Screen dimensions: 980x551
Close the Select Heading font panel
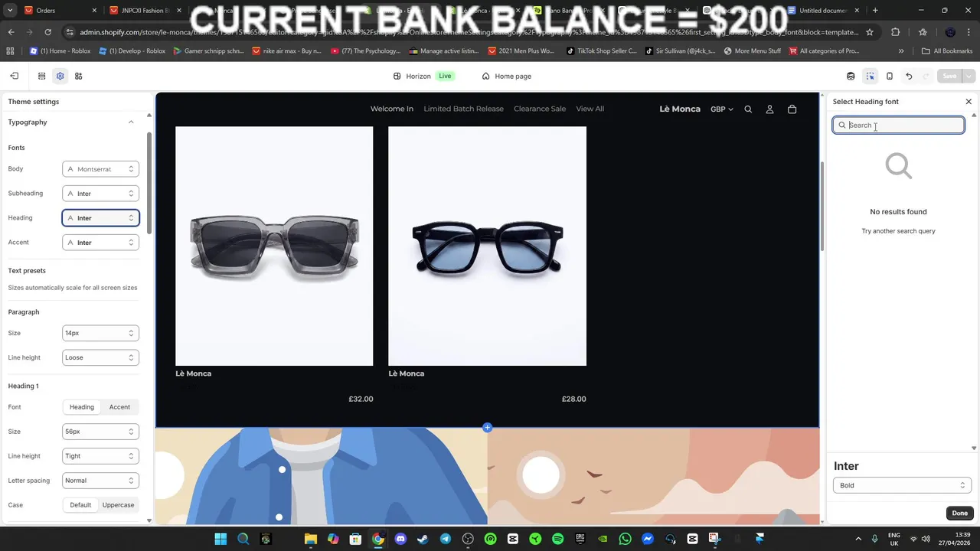[x=969, y=102]
